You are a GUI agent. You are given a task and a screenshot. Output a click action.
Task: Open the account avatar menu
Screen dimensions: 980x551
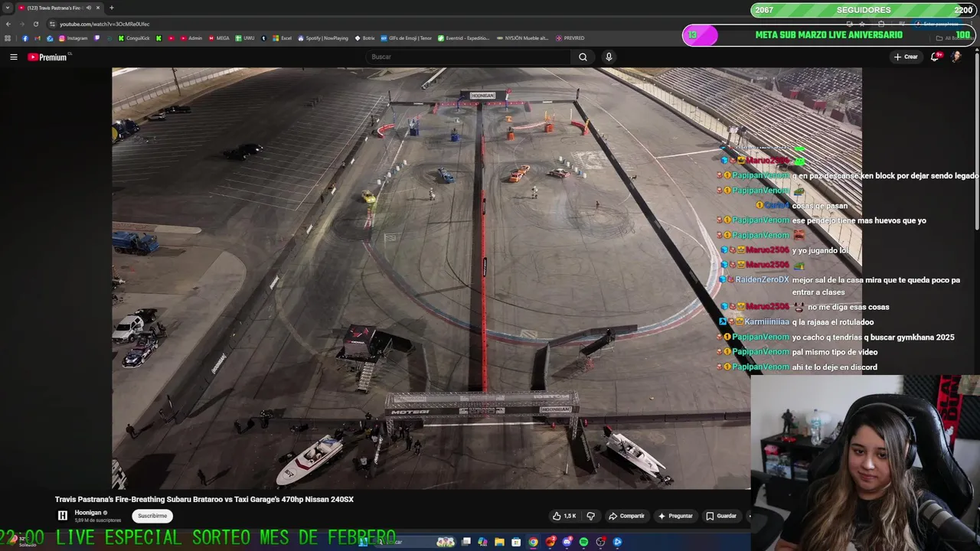pyautogui.click(x=956, y=57)
